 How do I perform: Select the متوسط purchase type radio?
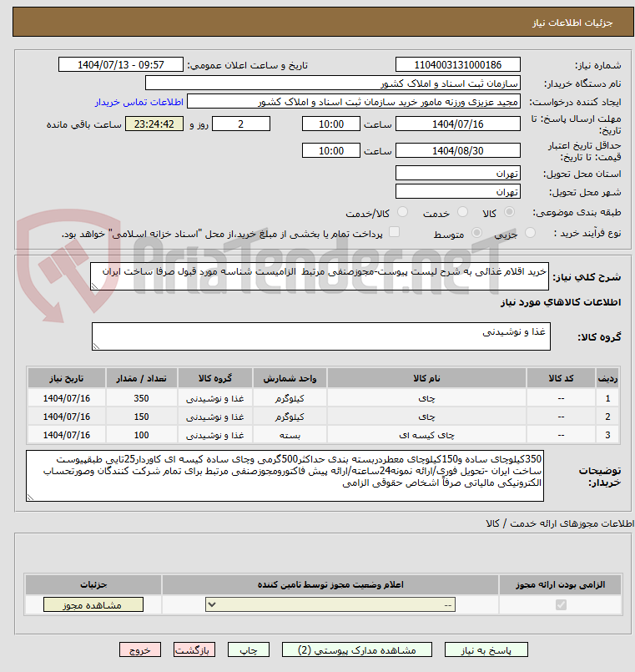tap(476, 233)
